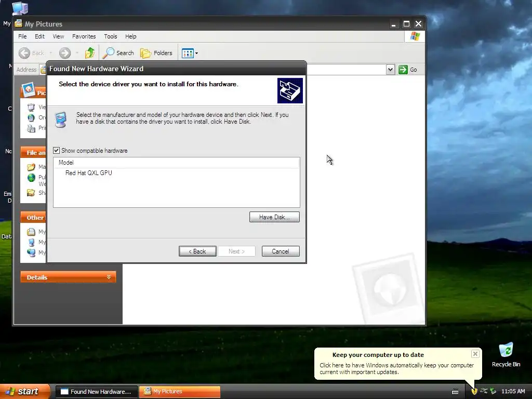Viewport: 532px width, 399px height.
Task: Click the Keep your computer up to date balloon text
Action: 396,368
